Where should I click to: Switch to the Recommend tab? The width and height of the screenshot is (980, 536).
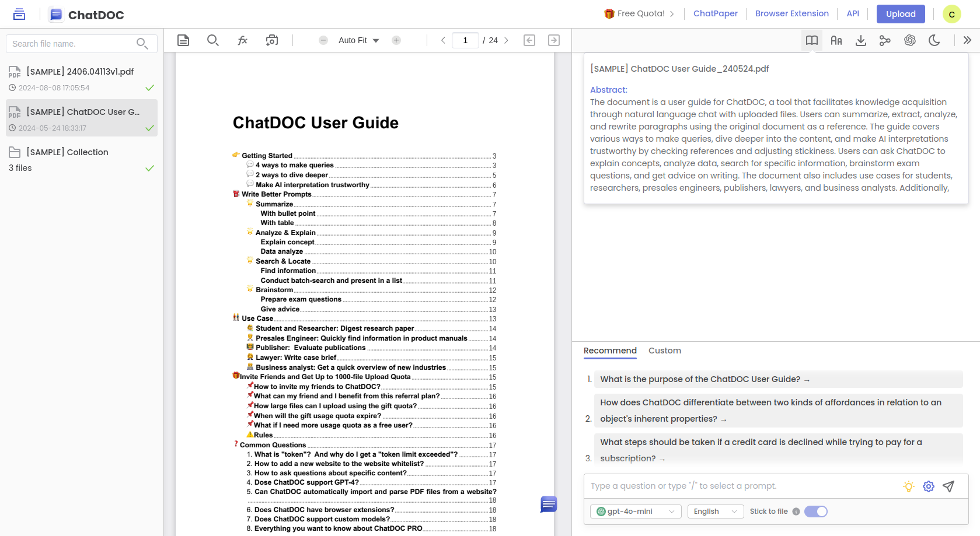point(610,351)
